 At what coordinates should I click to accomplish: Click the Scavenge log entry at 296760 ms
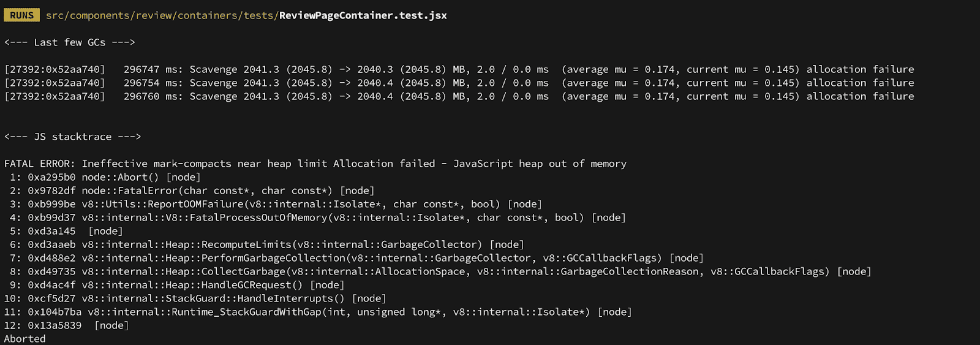(x=459, y=96)
